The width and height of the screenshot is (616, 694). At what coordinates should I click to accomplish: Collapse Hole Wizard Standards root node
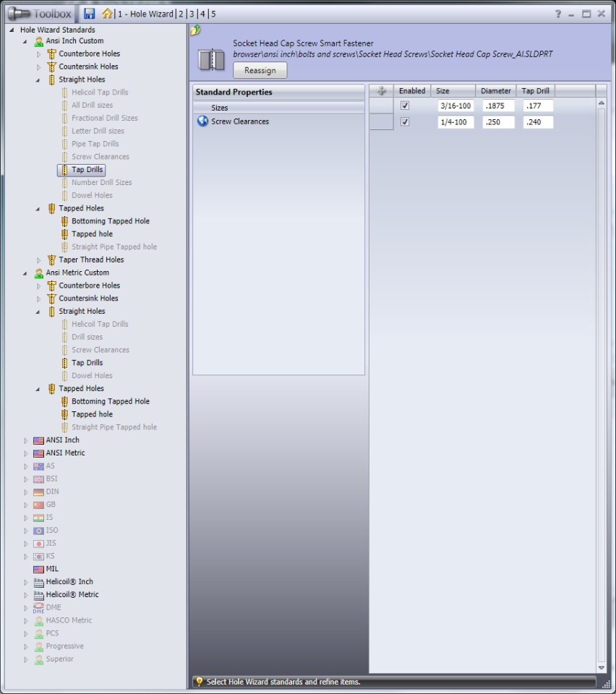[12, 30]
